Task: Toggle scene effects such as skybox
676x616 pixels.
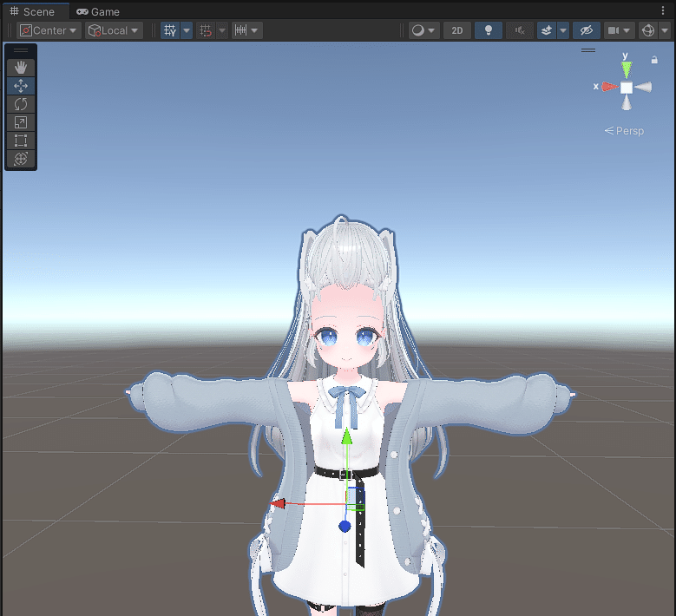Action: 547,30
